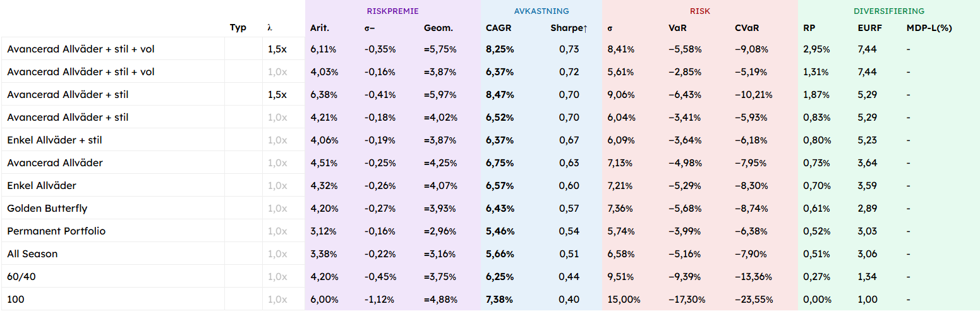Click the Typ column header
The width and height of the screenshot is (980, 311).
(238, 28)
